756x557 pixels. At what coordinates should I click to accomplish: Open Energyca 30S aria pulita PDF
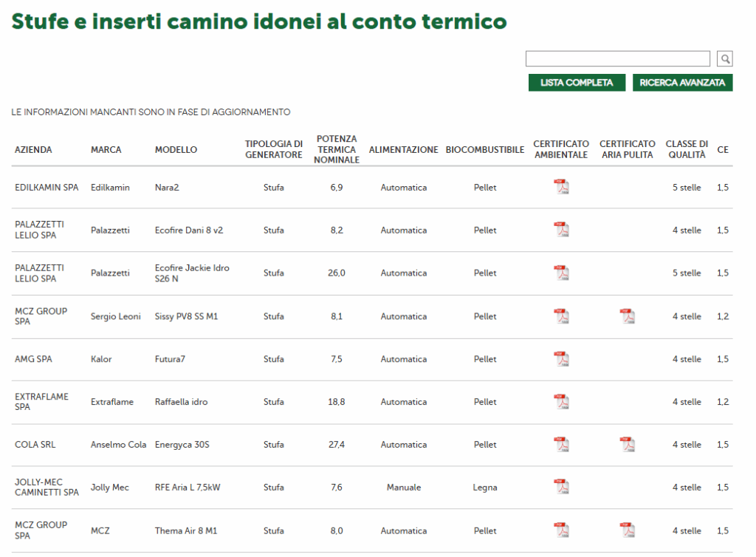tap(628, 444)
